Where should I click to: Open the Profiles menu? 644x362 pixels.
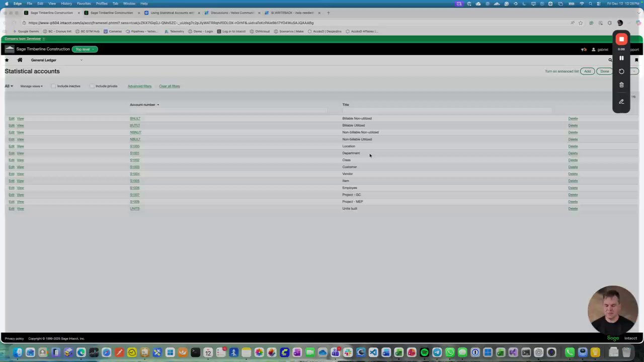[x=102, y=4]
